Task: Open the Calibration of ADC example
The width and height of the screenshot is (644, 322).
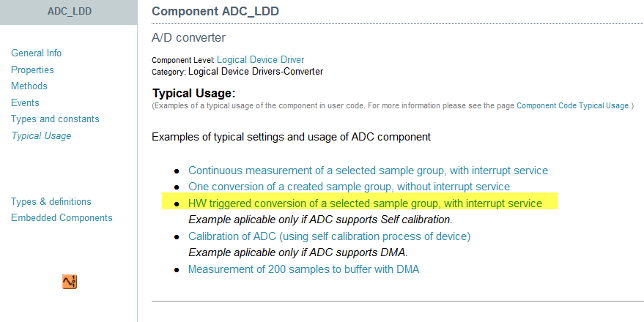Action: tap(329, 236)
